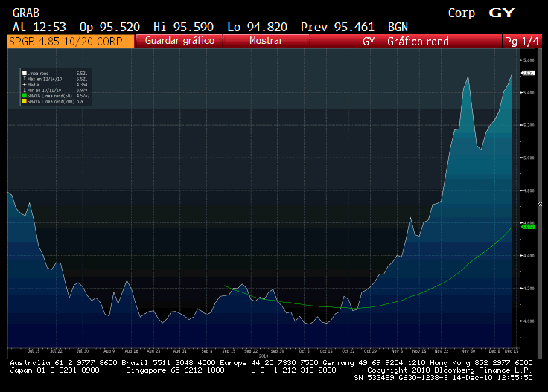Click the green SMAVG(50) legend swatch
Screen dimensions: 548x392
point(25,95)
